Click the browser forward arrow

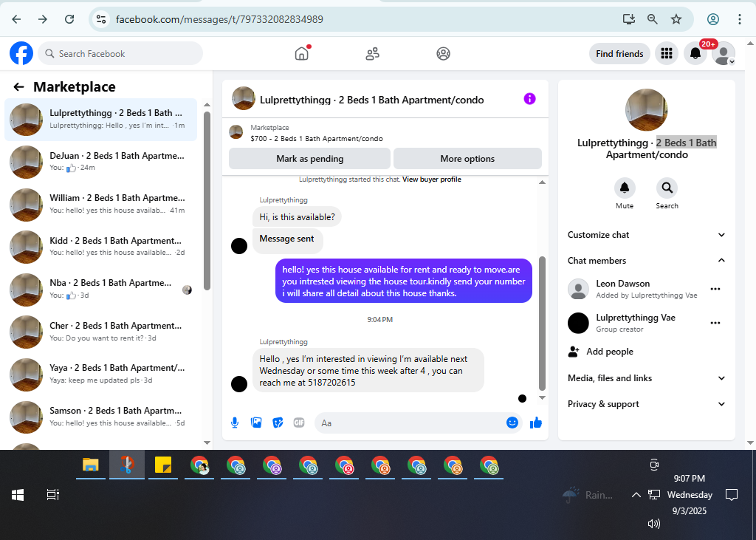point(43,19)
